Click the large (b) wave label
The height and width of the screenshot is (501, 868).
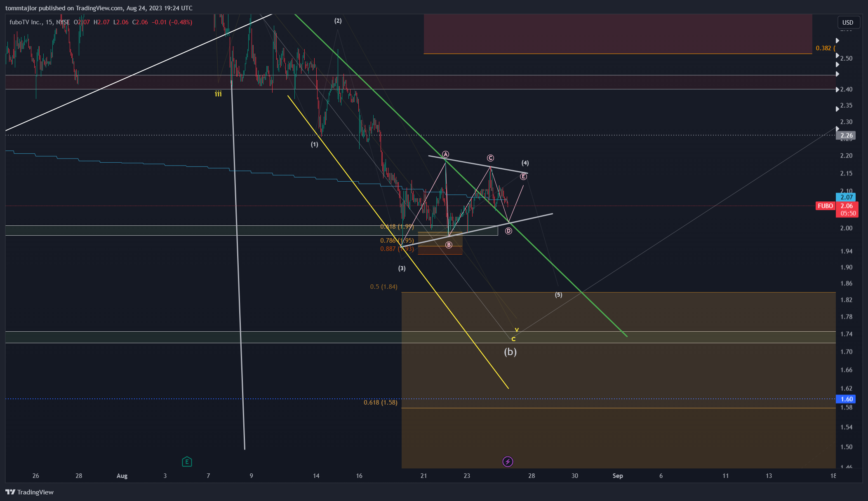[x=510, y=351]
